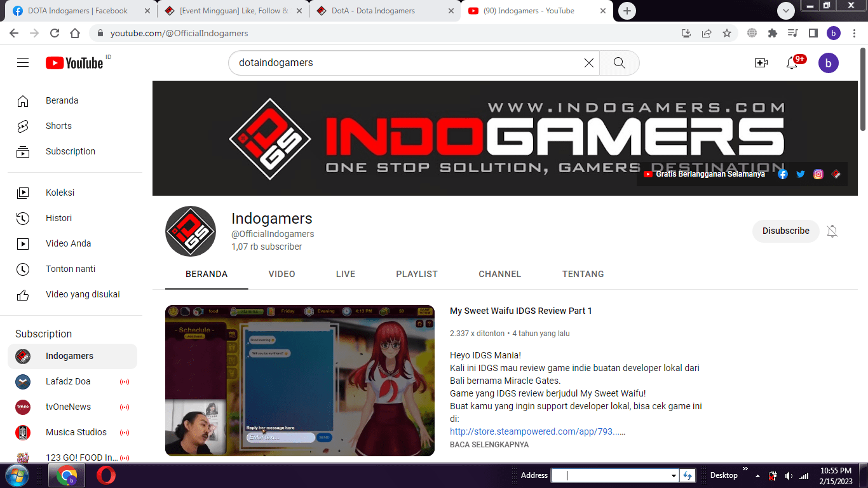Open the browser home page button

click(75, 33)
